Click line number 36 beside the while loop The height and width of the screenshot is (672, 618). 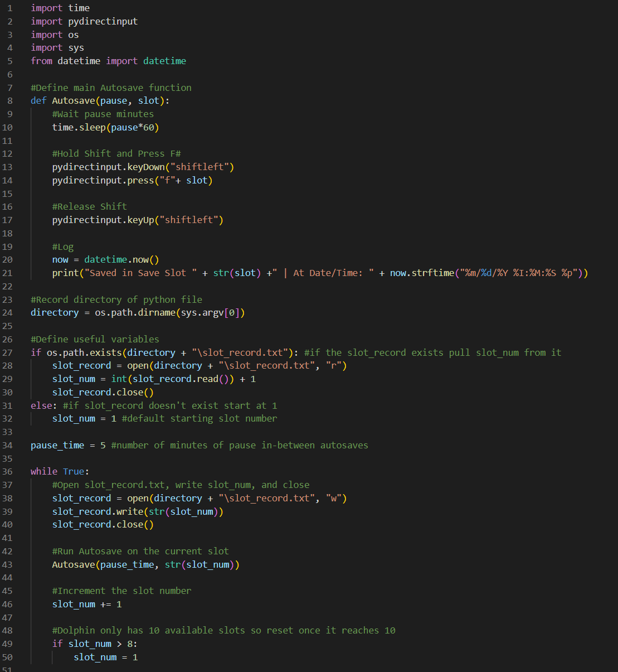point(7,471)
